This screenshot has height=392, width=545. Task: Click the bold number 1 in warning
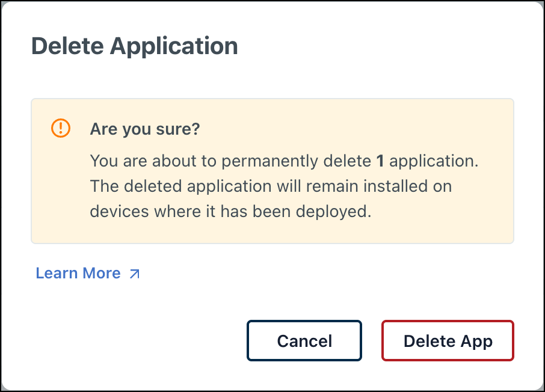tap(380, 161)
